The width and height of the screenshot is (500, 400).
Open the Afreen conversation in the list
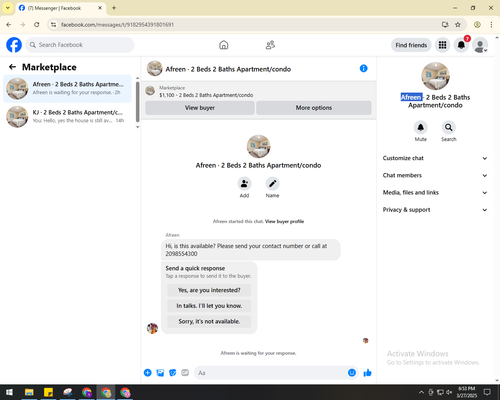[x=68, y=89]
